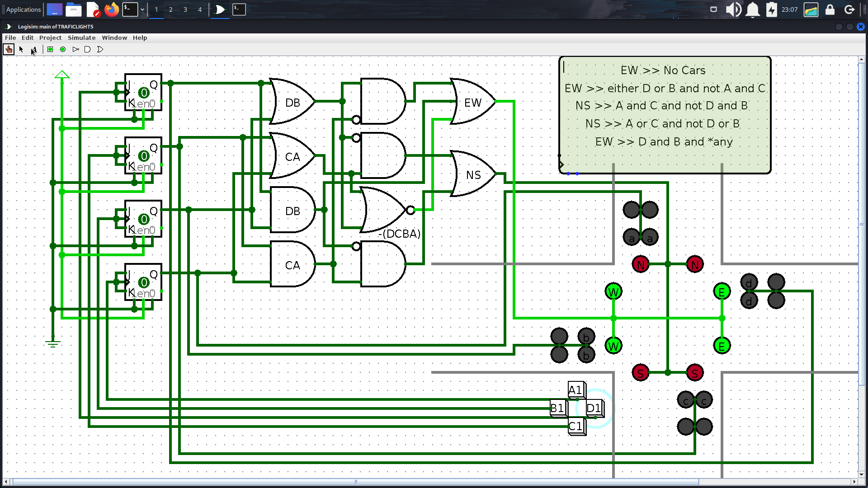Pick the NOT gate tool
868x488 pixels.
75,49
